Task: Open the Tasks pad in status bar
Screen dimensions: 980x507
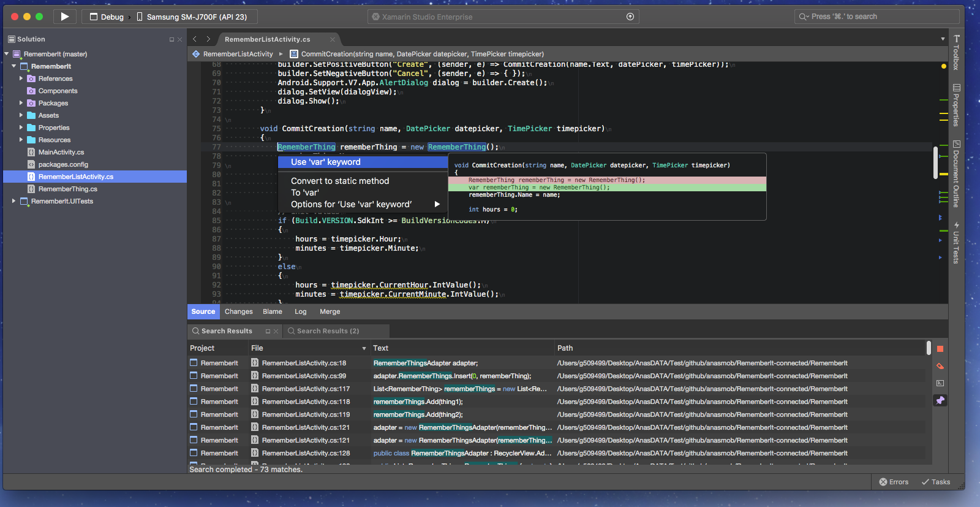Action: click(x=936, y=482)
